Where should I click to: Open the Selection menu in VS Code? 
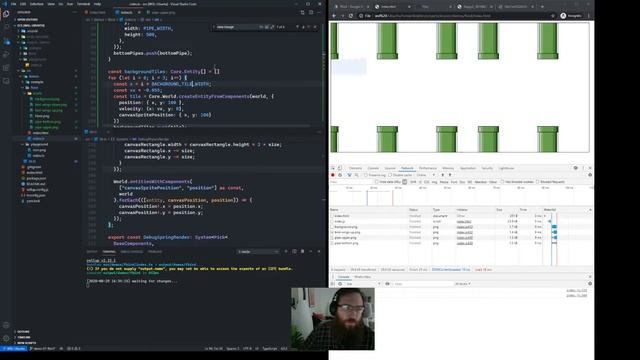coord(36,4)
